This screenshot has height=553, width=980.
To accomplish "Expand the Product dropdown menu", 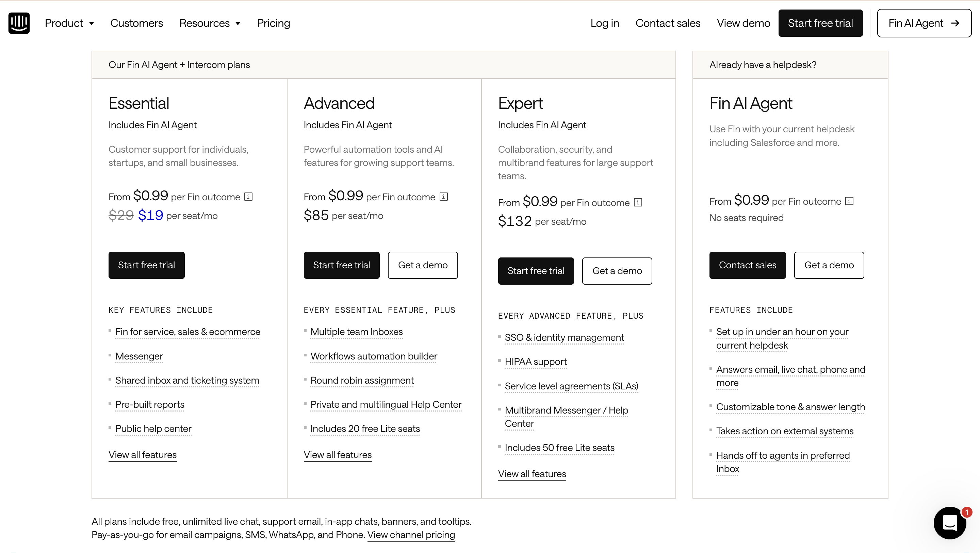I will pos(69,23).
